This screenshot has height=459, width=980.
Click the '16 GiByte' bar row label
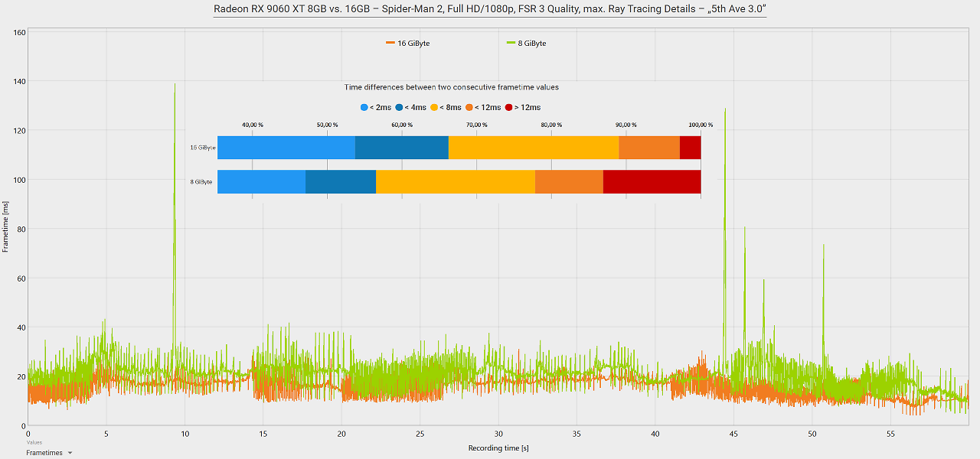(x=203, y=148)
